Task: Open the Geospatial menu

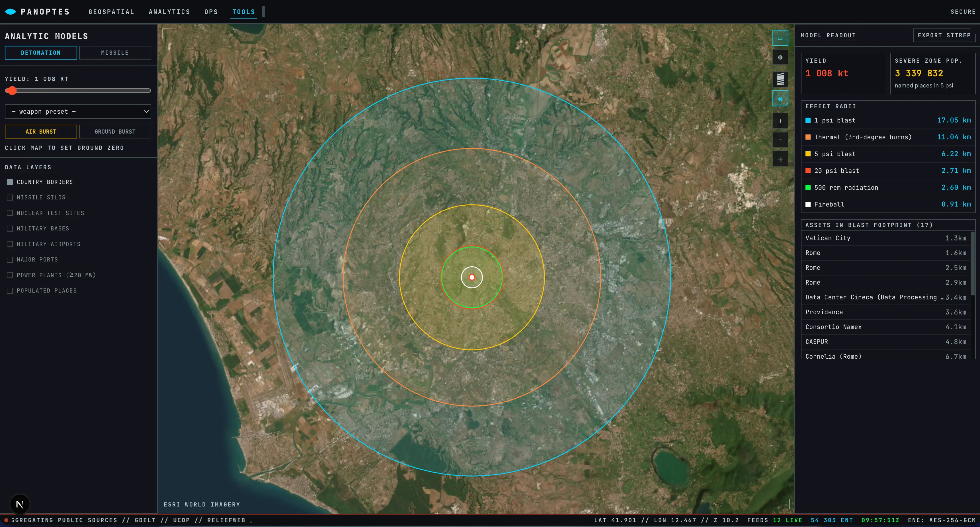Action: (x=112, y=12)
